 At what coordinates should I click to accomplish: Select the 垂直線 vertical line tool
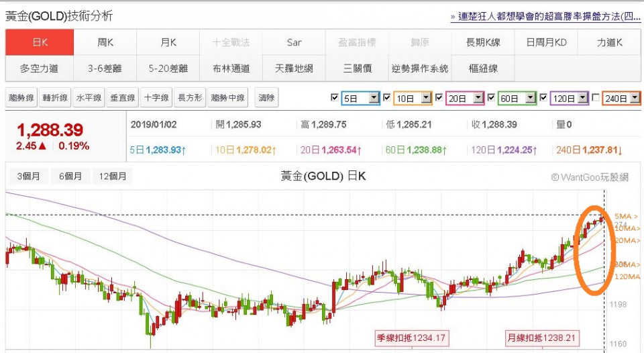click(x=123, y=98)
